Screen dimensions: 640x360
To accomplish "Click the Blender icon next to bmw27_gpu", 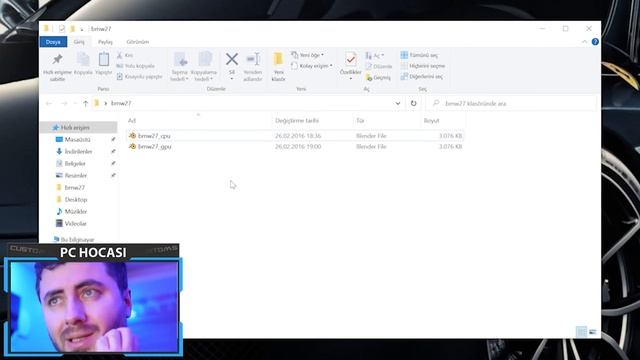I will coord(132,147).
